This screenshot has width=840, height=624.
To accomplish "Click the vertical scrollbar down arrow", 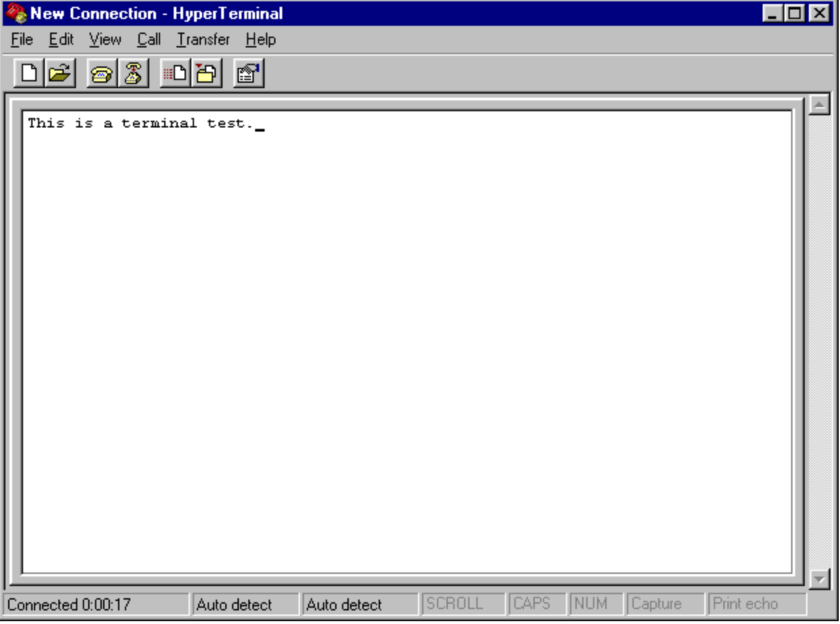I will pyautogui.click(x=820, y=579).
